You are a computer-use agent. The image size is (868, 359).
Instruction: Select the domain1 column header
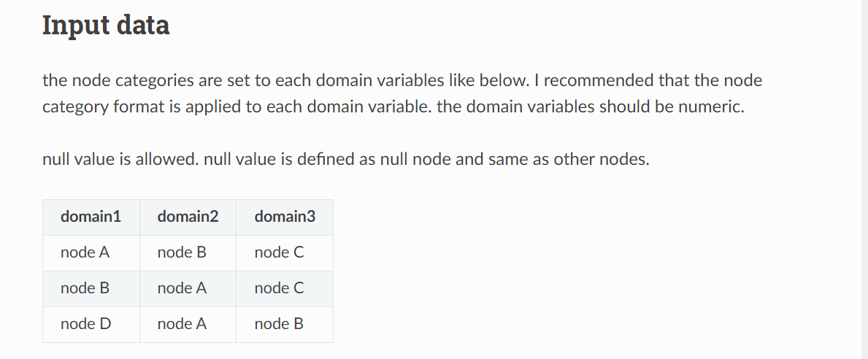click(x=91, y=217)
